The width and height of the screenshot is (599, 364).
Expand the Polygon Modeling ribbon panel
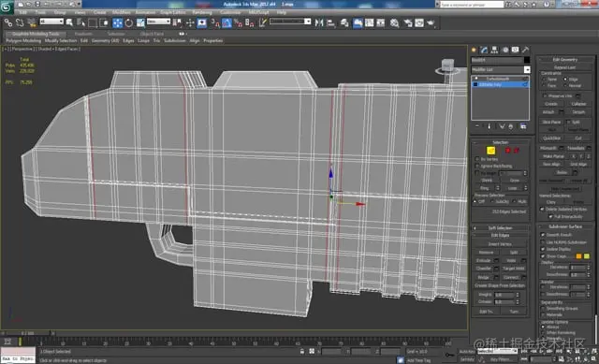(x=23, y=40)
